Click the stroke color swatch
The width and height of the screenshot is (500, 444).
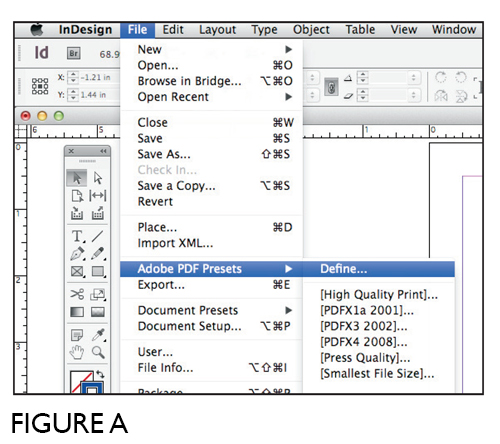[x=92, y=388]
